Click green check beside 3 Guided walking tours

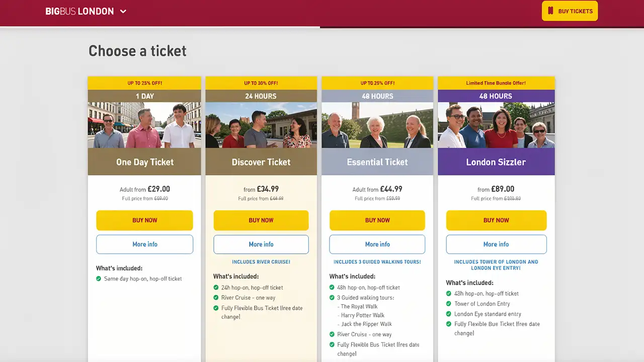(332, 298)
